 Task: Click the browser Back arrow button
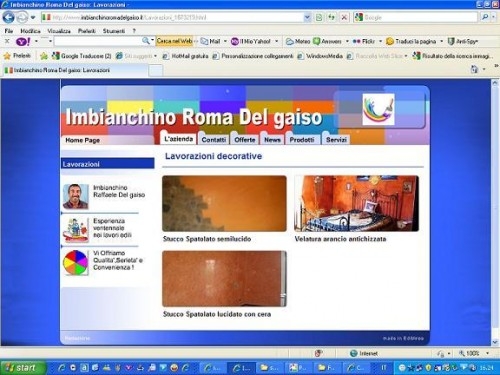point(8,17)
